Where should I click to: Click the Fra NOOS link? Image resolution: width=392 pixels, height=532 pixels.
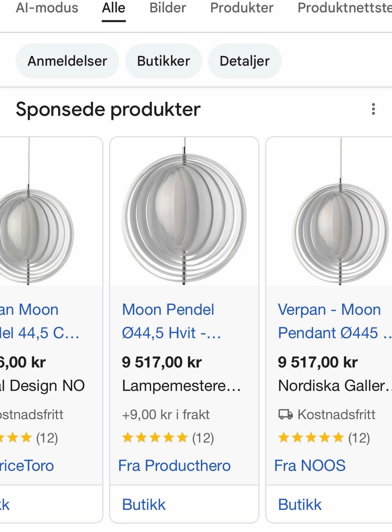(310, 465)
